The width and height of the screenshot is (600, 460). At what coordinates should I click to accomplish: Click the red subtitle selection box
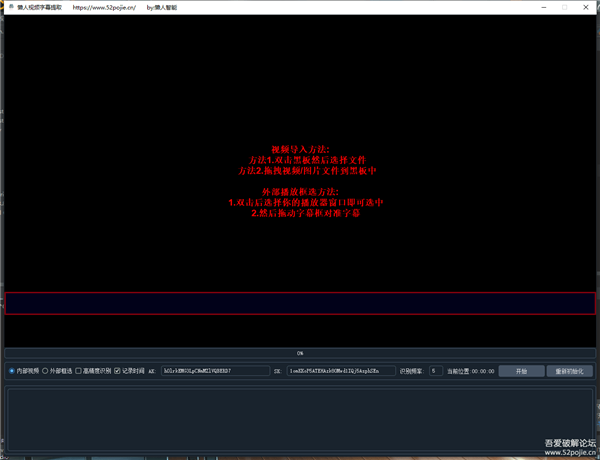[300, 303]
